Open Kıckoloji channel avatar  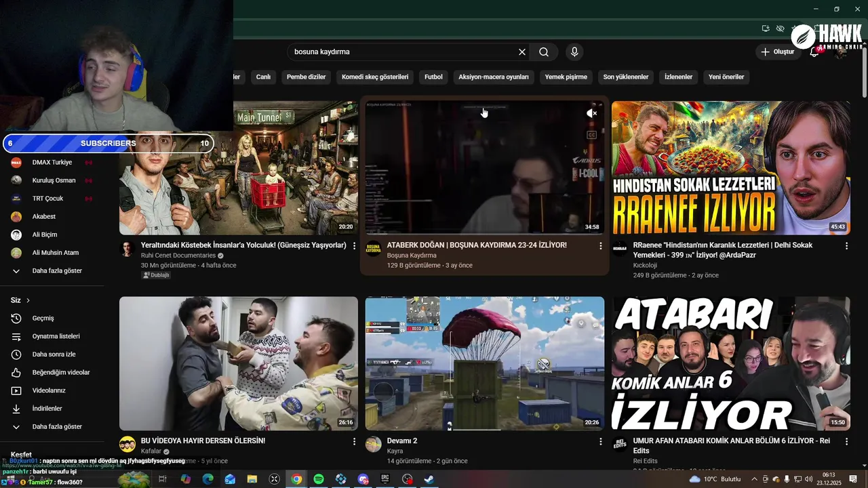click(620, 249)
